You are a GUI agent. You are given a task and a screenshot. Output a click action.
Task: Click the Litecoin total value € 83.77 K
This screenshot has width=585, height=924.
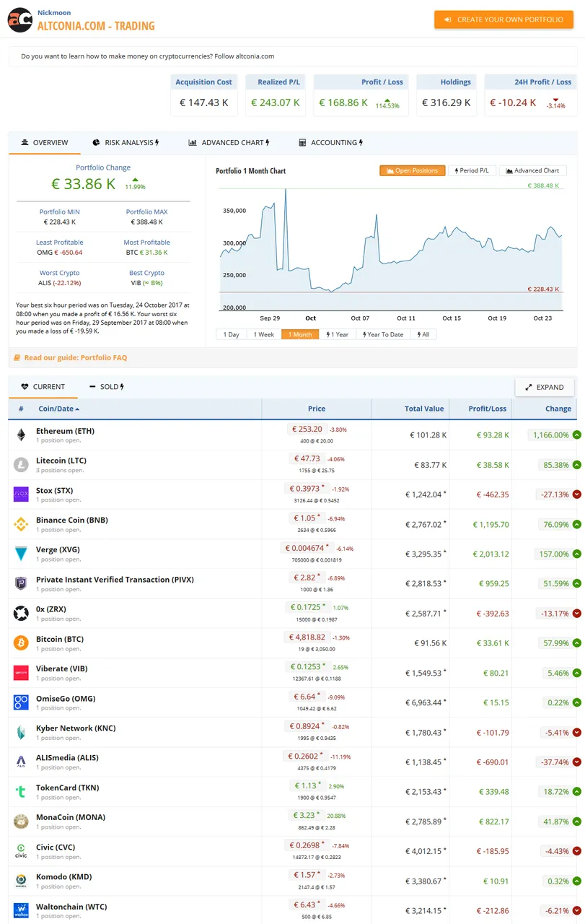click(429, 465)
